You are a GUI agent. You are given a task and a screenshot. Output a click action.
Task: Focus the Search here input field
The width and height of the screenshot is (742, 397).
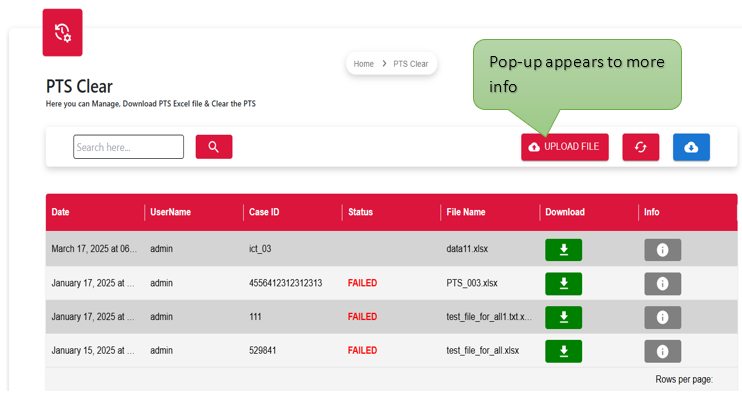[128, 147]
